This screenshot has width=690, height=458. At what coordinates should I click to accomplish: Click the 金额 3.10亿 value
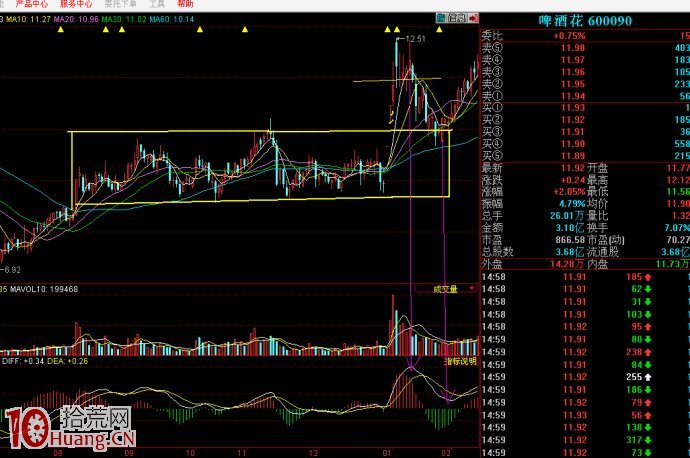click(x=569, y=228)
